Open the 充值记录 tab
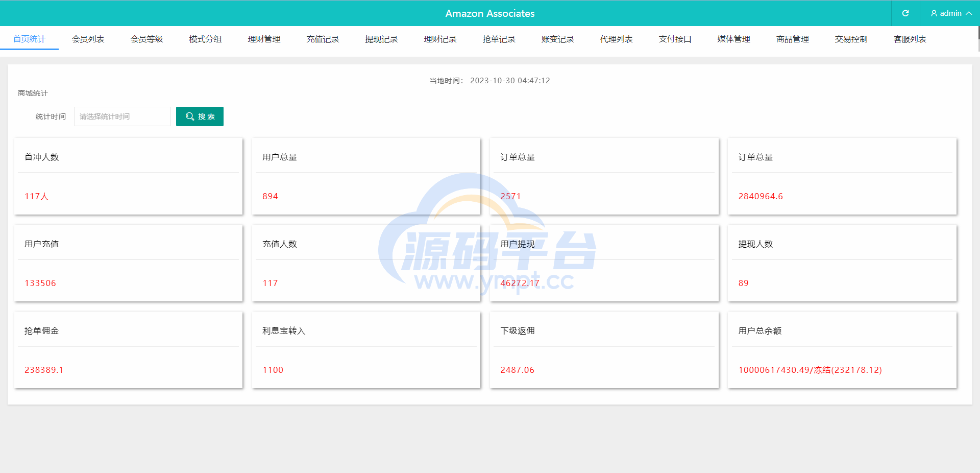The image size is (980, 473). click(323, 39)
